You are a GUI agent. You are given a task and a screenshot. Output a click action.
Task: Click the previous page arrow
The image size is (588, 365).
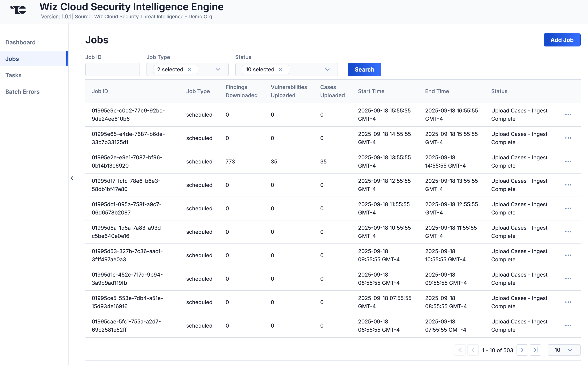[x=473, y=350]
